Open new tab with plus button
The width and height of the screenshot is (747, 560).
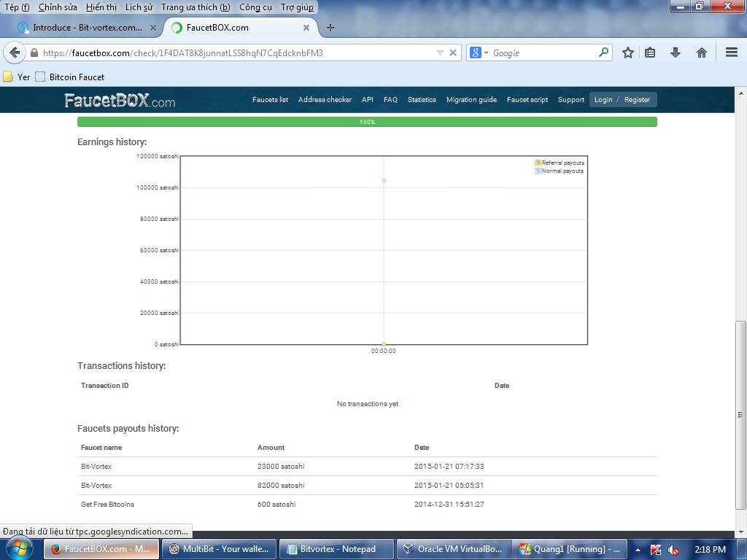[330, 28]
